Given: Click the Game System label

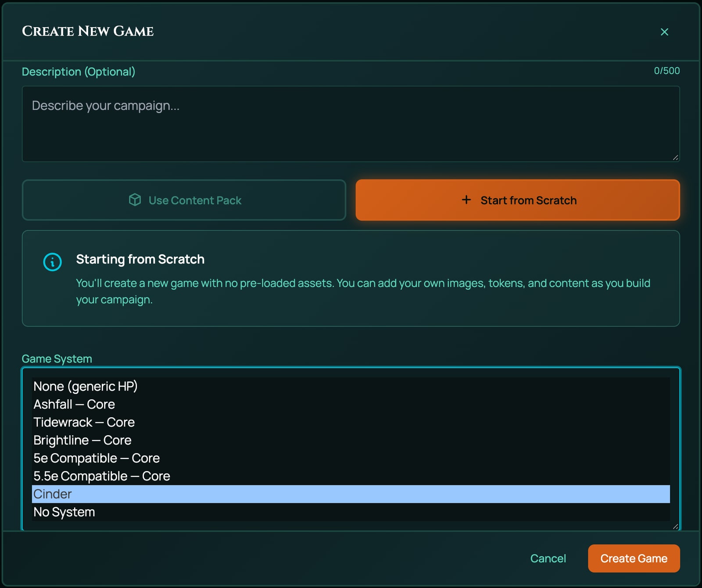Looking at the screenshot, I should pos(57,359).
